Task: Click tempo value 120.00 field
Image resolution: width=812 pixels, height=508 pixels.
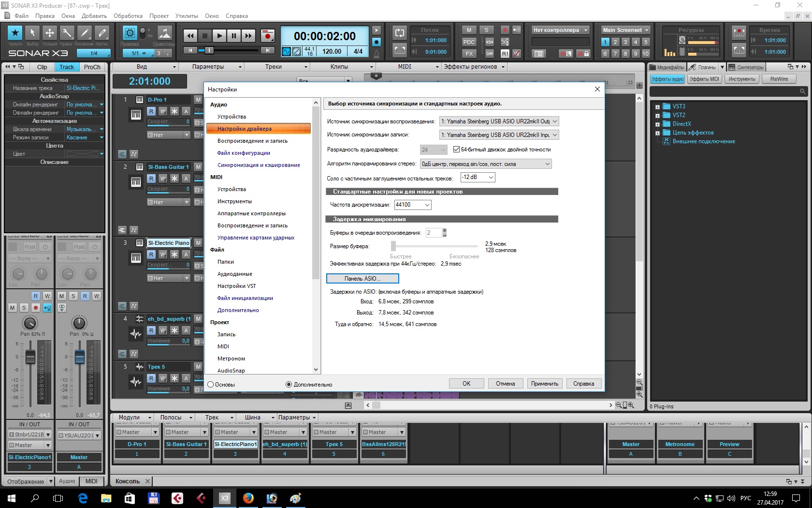Action: [x=332, y=51]
